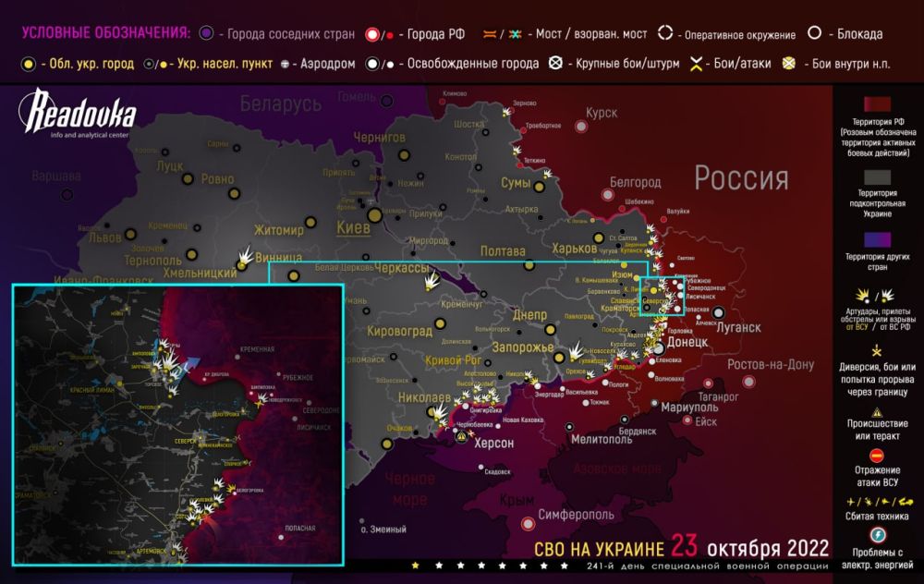Click the bridge legend icon in header

coord(490,34)
